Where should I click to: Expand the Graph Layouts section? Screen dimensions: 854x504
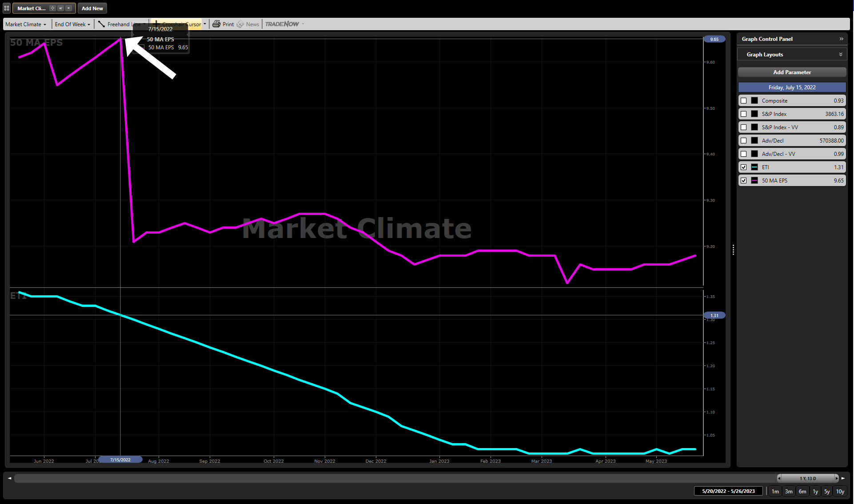840,55
